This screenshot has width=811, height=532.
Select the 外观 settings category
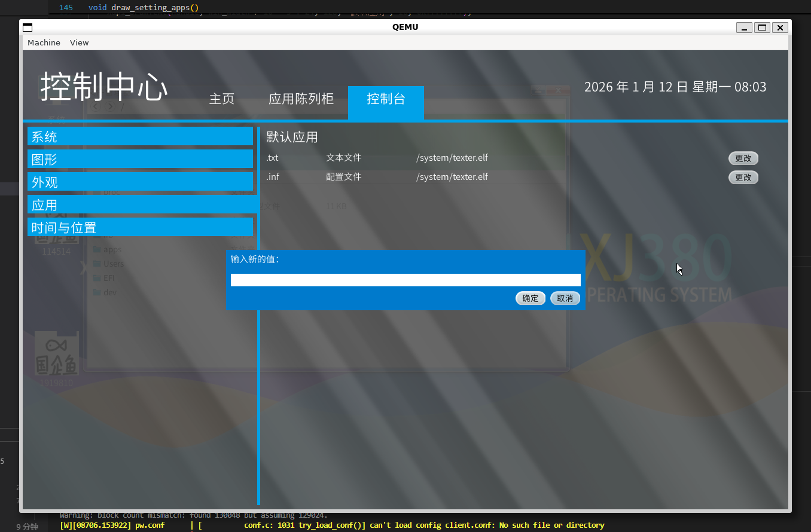[x=140, y=182]
